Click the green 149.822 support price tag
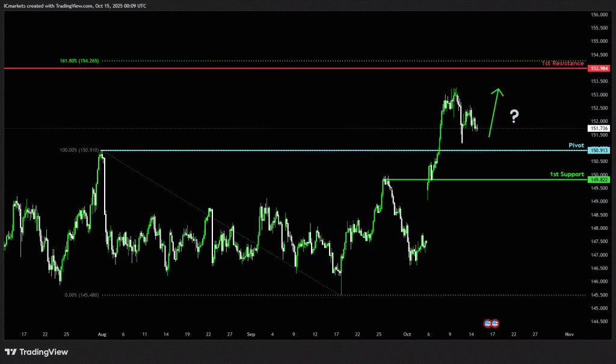The height and width of the screenshot is (364, 616). (600, 179)
